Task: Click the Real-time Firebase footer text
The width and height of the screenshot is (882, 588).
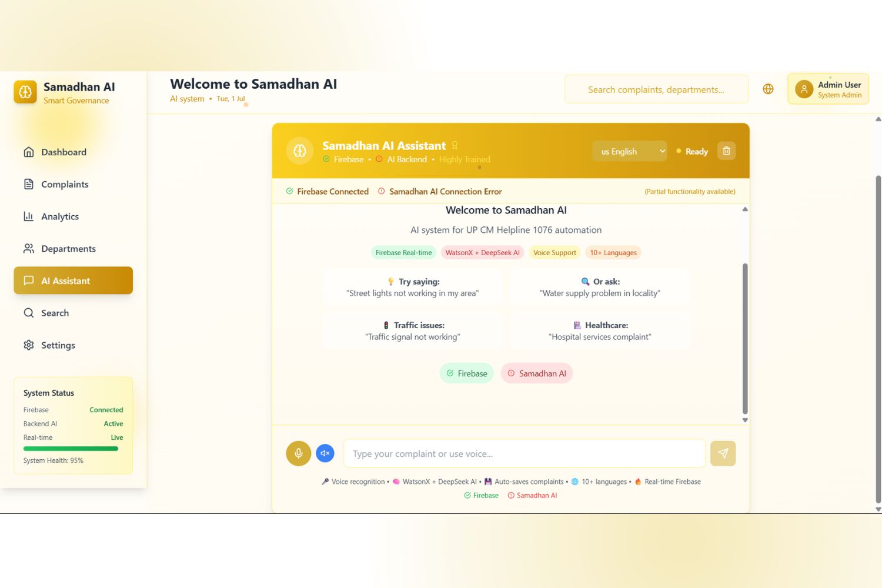Action: point(673,482)
